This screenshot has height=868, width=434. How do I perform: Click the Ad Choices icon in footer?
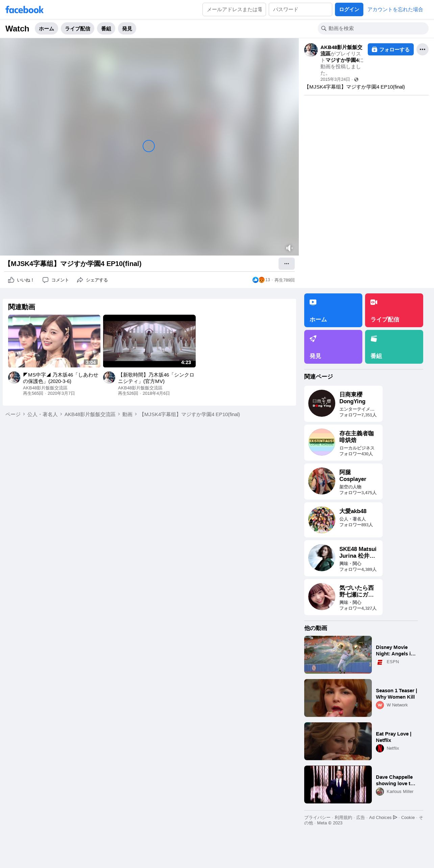[395, 817]
